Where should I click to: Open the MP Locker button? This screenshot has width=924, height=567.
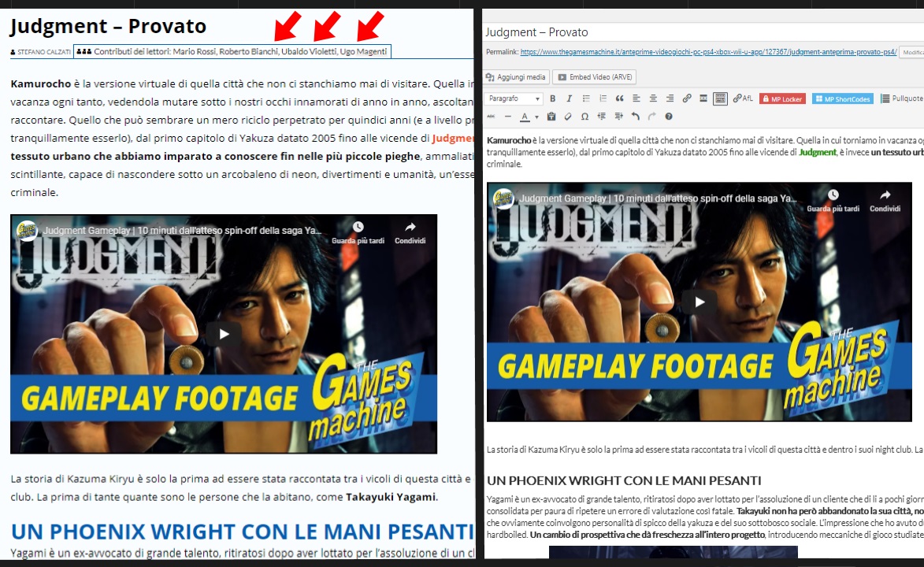782,99
